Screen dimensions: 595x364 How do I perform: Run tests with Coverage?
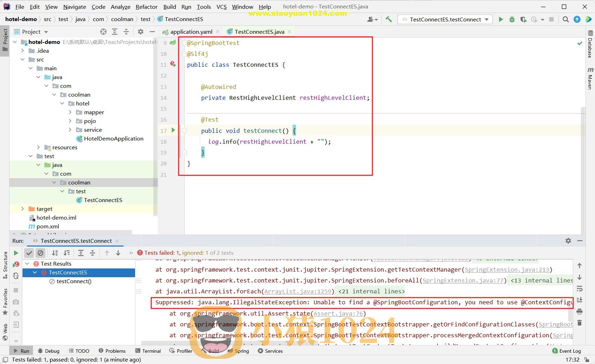click(x=523, y=19)
